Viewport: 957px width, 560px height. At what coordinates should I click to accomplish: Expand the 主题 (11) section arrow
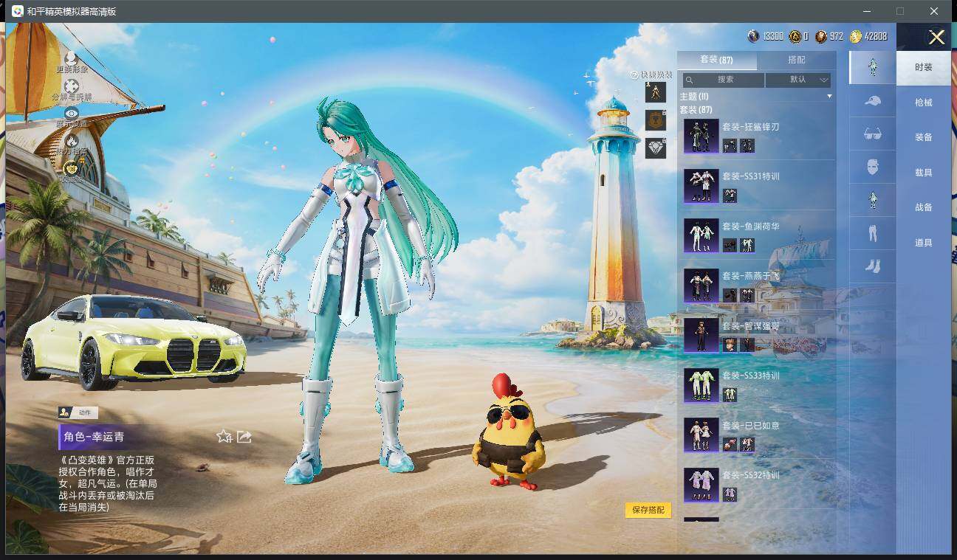pos(829,97)
